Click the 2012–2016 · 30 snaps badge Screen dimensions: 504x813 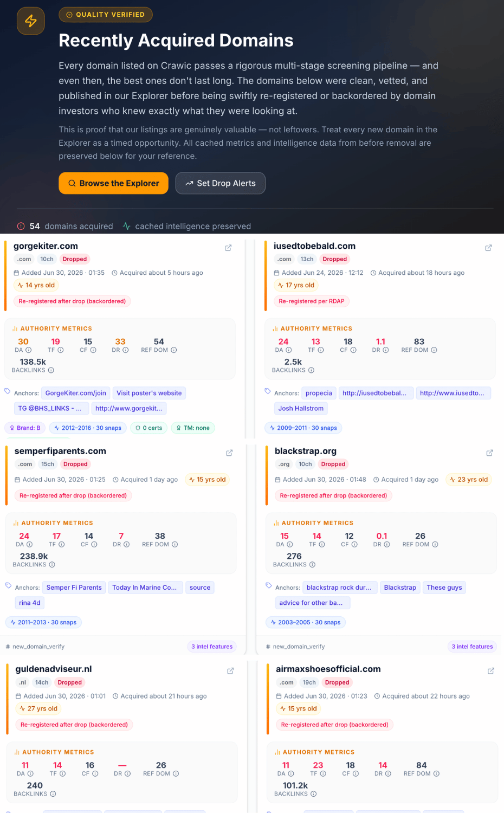coord(88,428)
